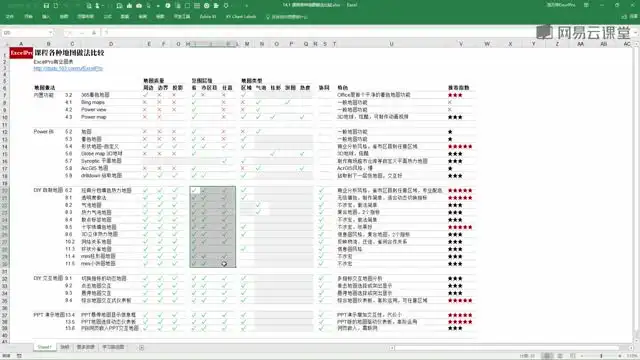Click the "drilldown 钻取地图" cell
This screenshot has width=640, height=360.
(101, 176)
